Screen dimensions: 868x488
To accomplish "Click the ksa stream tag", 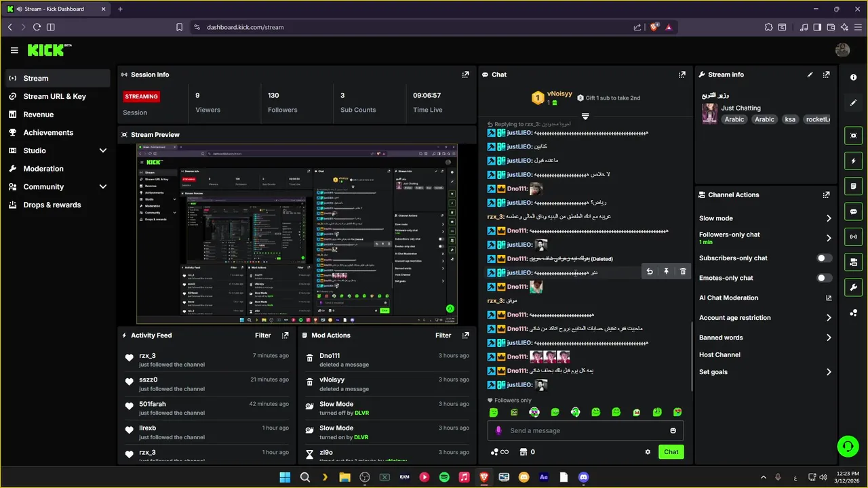I will (x=790, y=119).
